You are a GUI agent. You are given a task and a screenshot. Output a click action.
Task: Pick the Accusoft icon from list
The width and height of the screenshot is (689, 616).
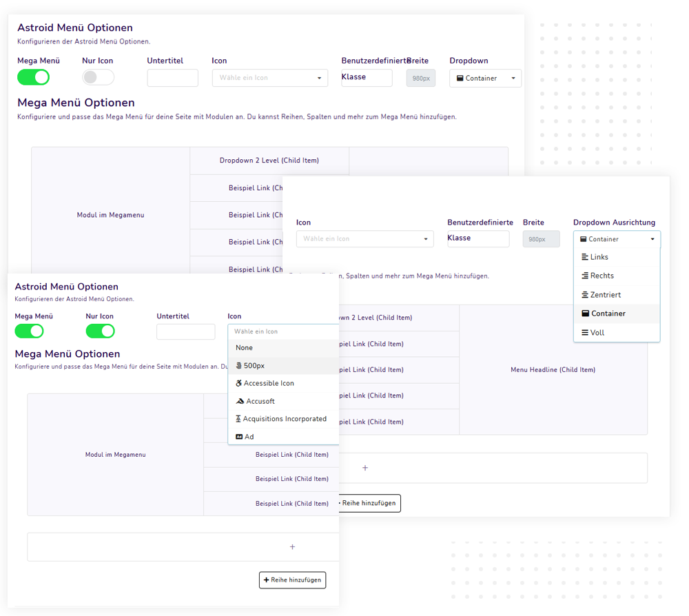tap(260, 401)
